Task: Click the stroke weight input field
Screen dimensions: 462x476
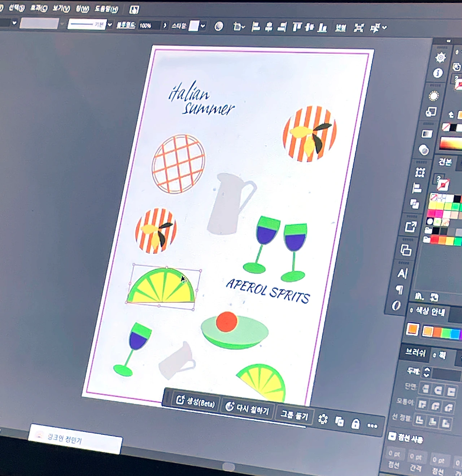Action: click(x=446, y=374)
